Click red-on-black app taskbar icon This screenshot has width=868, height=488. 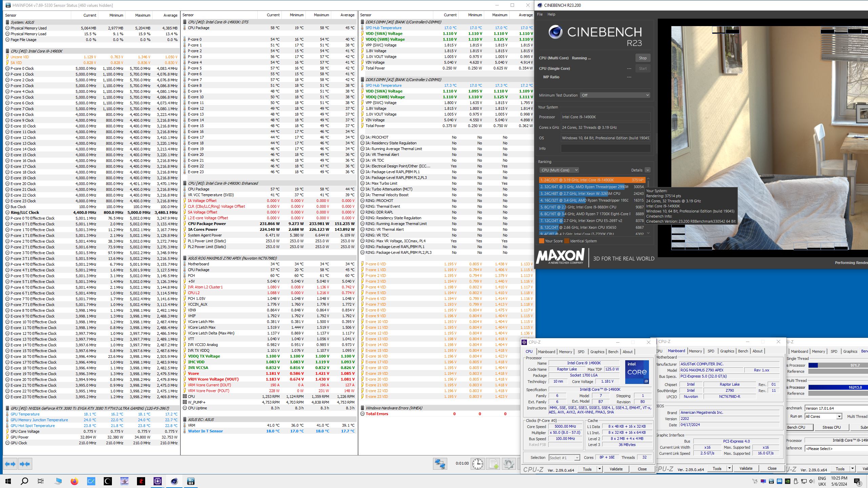click(141, 481)
